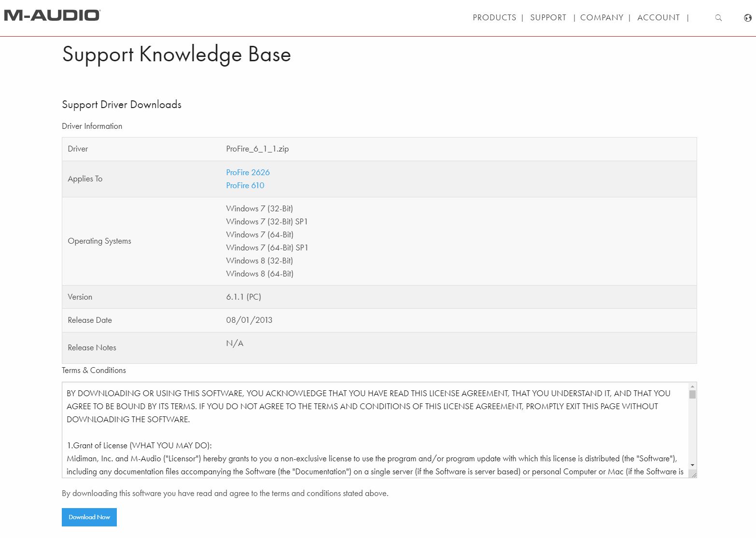The height and width of the screenshot is (538, 756).
Task: Click the M-Audio logo
Action: pos(52,15)
